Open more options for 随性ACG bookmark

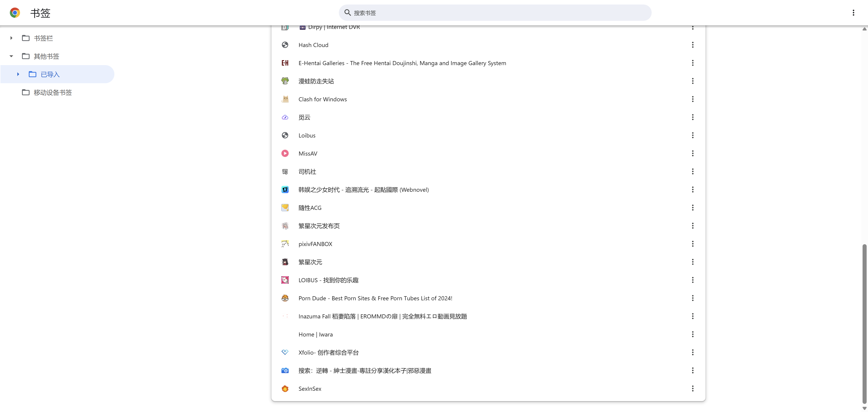(x=692, y=208)
